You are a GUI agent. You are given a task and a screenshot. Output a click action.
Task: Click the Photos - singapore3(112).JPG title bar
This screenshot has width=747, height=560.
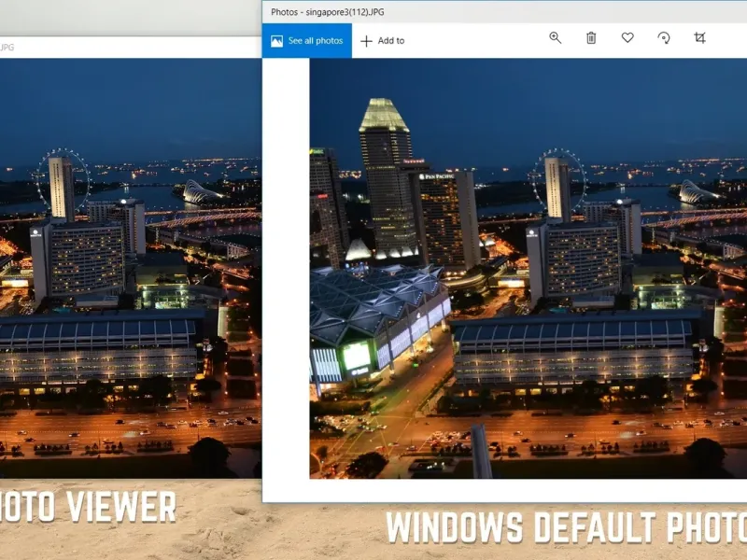(504, 12)
